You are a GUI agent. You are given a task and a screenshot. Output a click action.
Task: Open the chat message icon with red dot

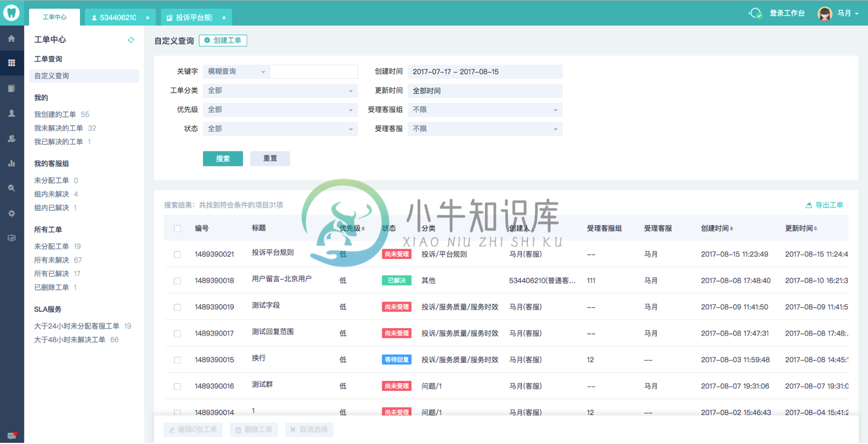pyautogui.click(x=12, y=435)
